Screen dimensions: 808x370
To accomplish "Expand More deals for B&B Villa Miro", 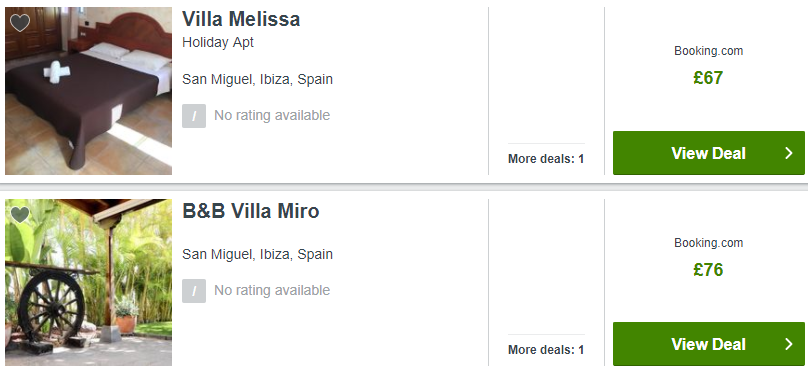I will (x=546, y=350).
